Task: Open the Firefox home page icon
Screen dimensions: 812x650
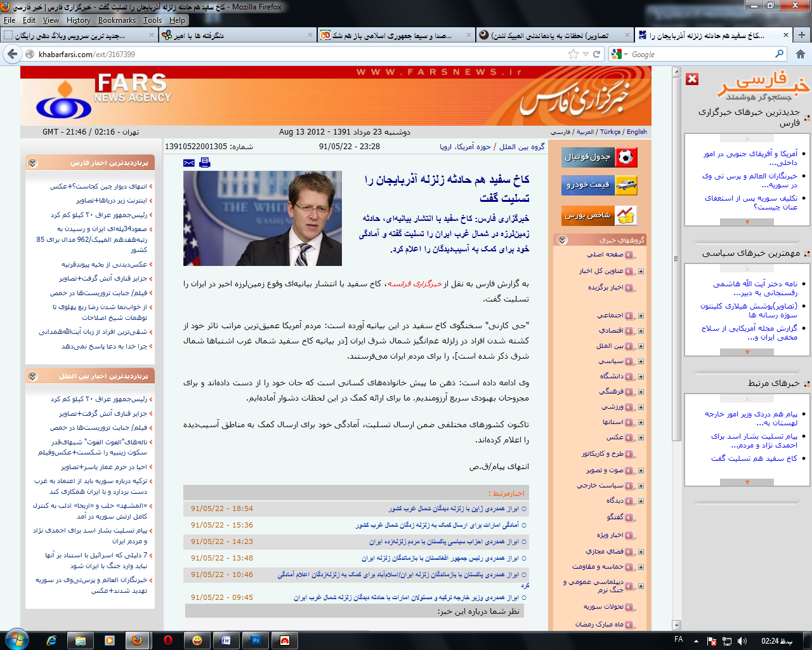Action: coord(801,54)
